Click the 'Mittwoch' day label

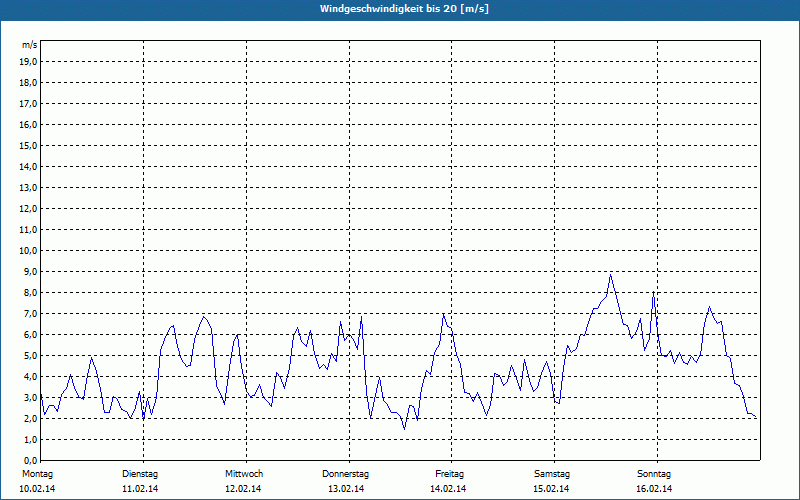244,474
